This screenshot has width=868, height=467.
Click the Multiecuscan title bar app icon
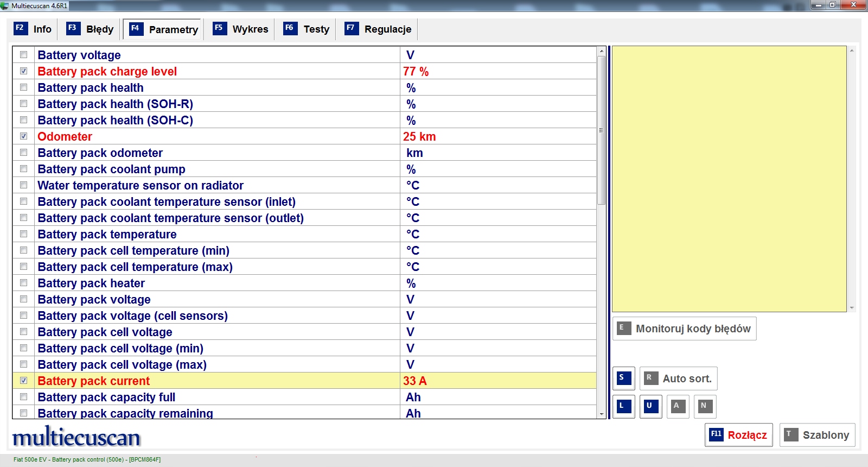(5, 5)
